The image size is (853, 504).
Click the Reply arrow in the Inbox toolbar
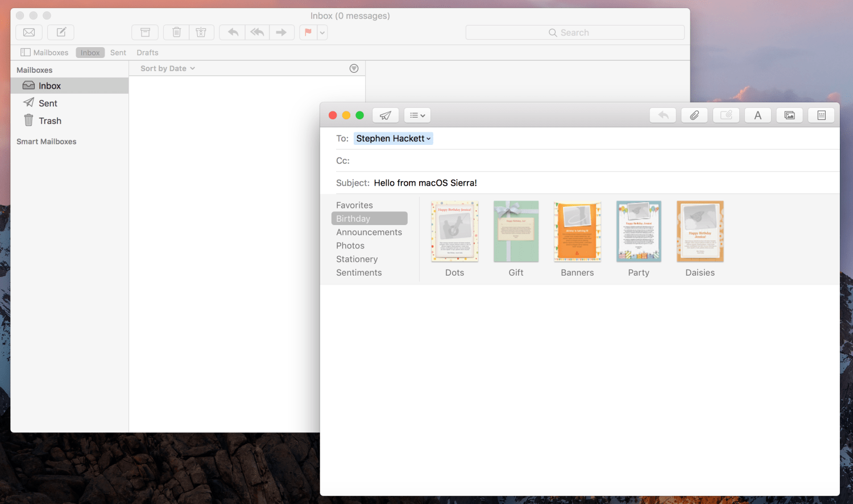[232, 32]
